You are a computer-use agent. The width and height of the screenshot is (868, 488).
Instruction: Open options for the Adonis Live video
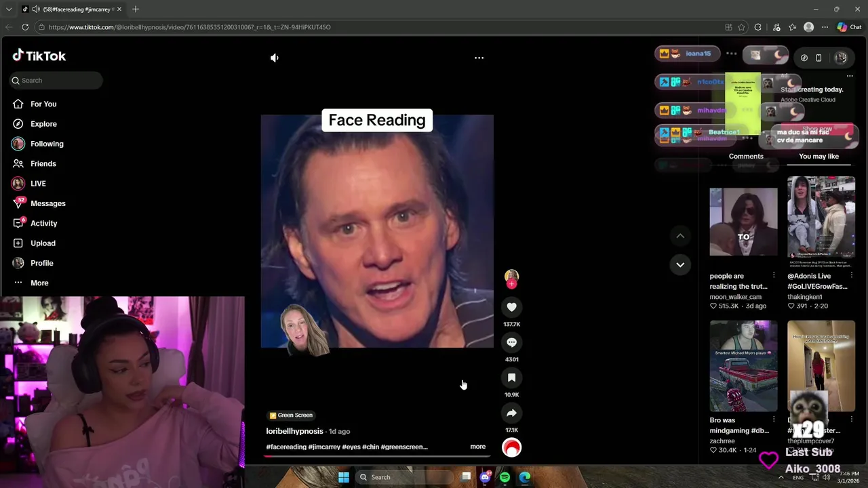tap(852, 275)
